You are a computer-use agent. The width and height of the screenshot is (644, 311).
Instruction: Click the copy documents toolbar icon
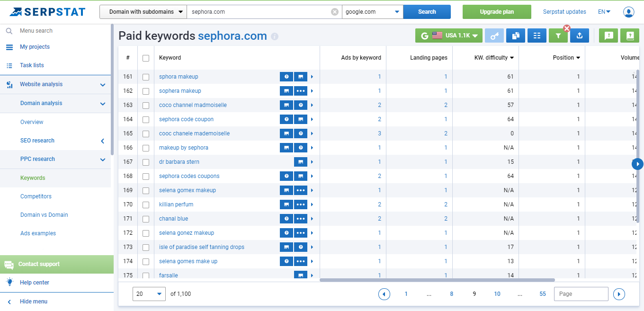(x=516, y=36)
